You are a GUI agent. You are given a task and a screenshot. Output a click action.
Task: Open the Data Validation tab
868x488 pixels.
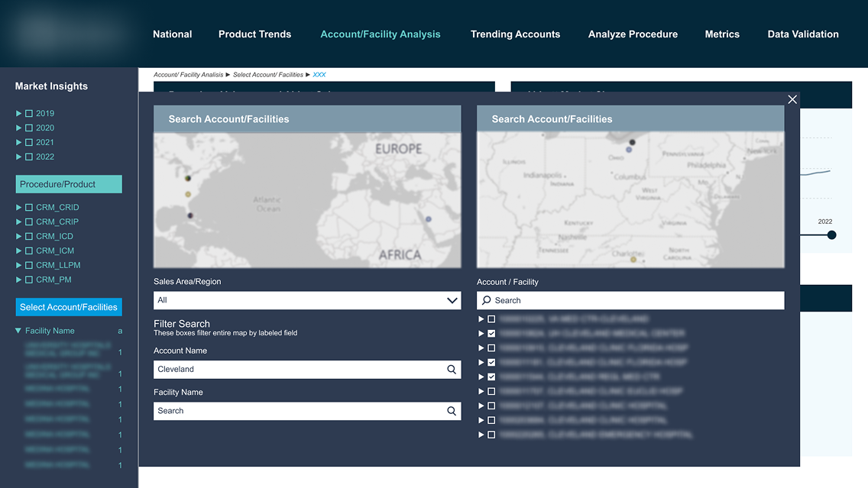(x=803, y=34)
